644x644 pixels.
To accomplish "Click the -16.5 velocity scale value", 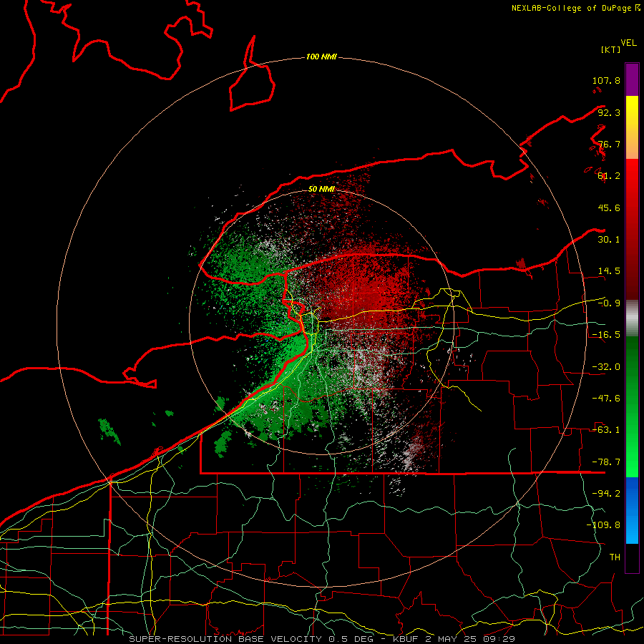I will coord(606,335).
